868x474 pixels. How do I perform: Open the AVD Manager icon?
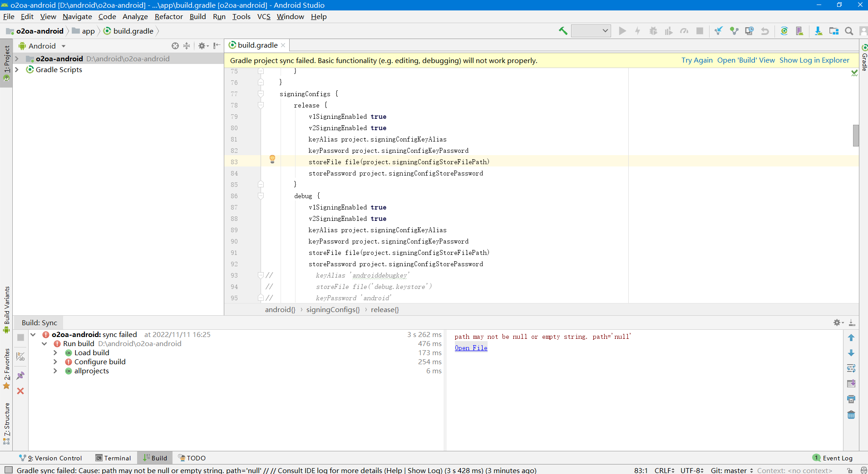point(799,31)
